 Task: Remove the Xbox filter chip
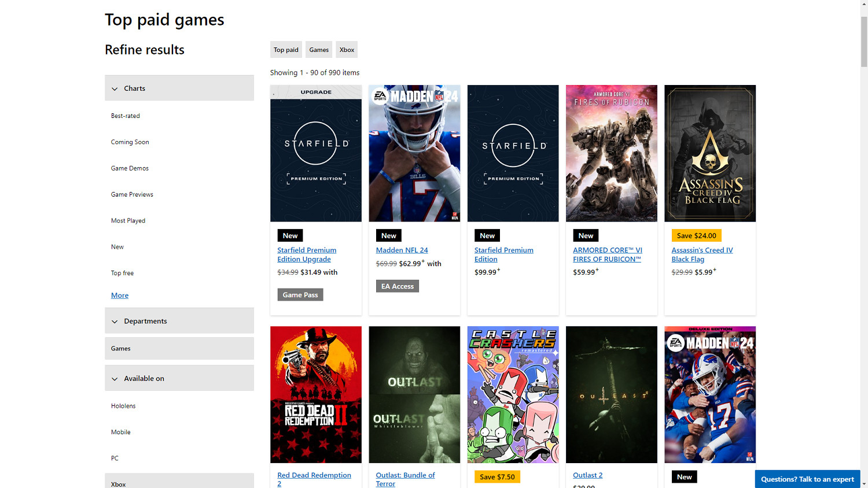click(x=347, y=49)
